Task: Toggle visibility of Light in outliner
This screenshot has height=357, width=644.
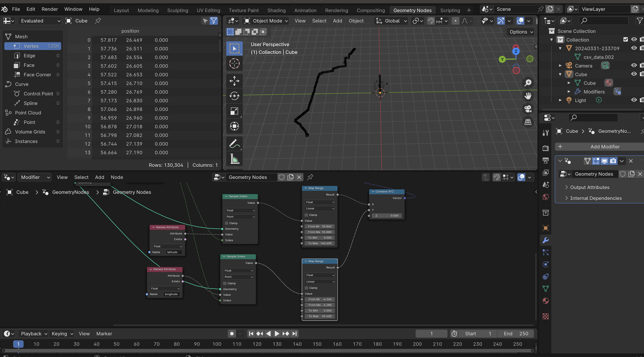Action: (x=634, y=100)
